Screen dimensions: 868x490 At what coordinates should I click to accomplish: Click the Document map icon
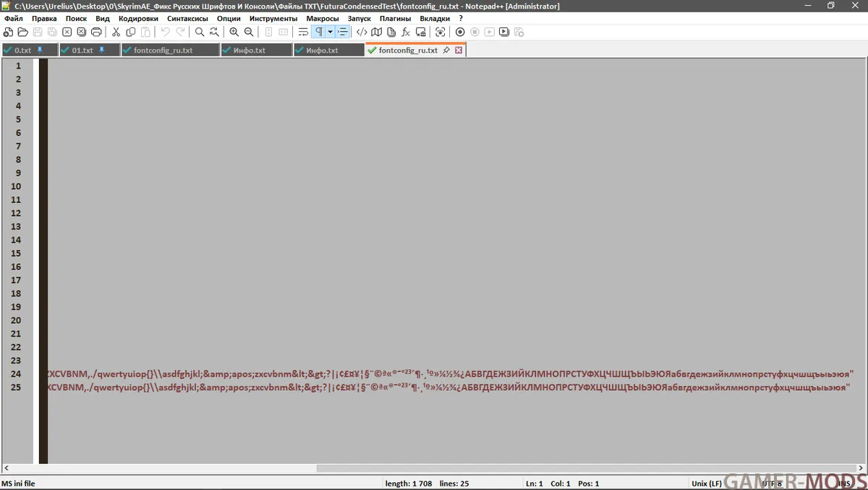pyautogui.click(x=376, y=32)
